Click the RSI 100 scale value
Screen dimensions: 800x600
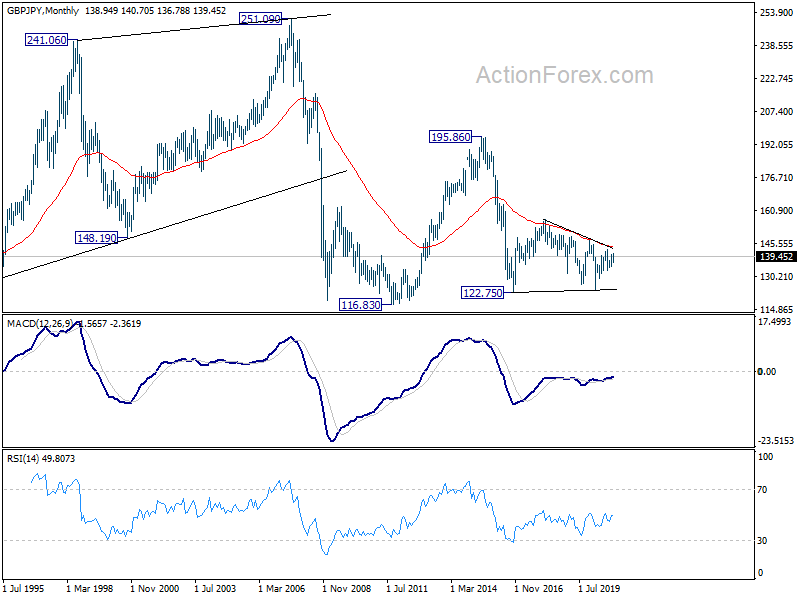coord(765,457)
